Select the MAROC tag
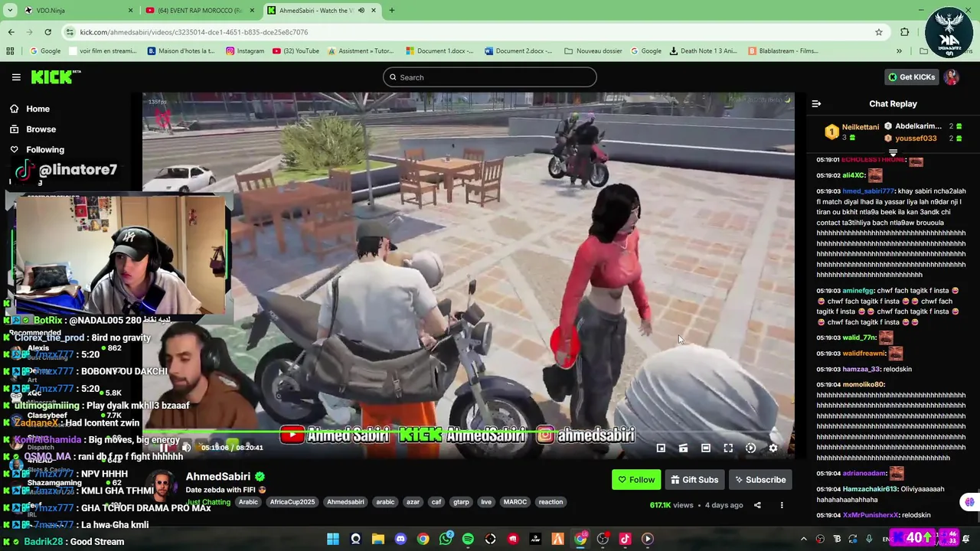980x551 pixels. click(514, 502)
